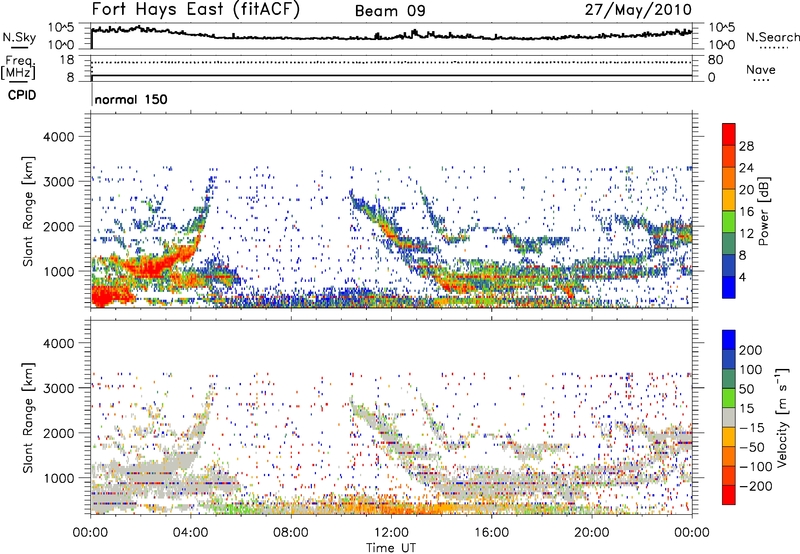Click the '80' Nave axis tick
Image resolution: width=800 pixels, height=554 pixels.
click(x=715, y=60)
